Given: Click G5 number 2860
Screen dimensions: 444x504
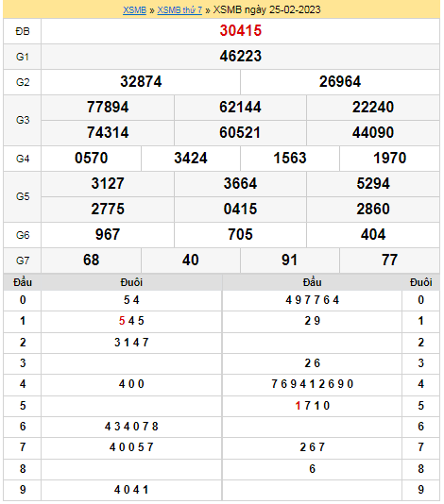Looking at the screenshot, I should click(373, 209).
